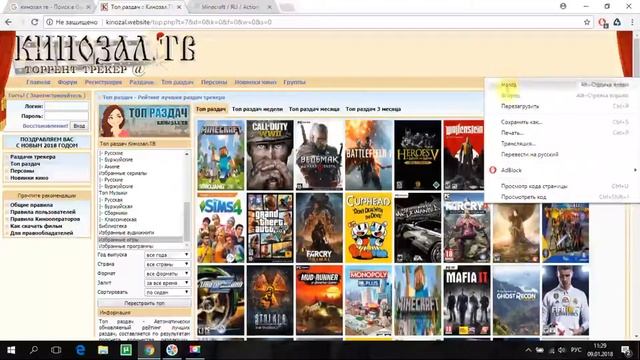Image resolution: width=640 pixels, height=360 pixels.
Task: Click the 'Восстановление' password recovery link
Action: 45,126
